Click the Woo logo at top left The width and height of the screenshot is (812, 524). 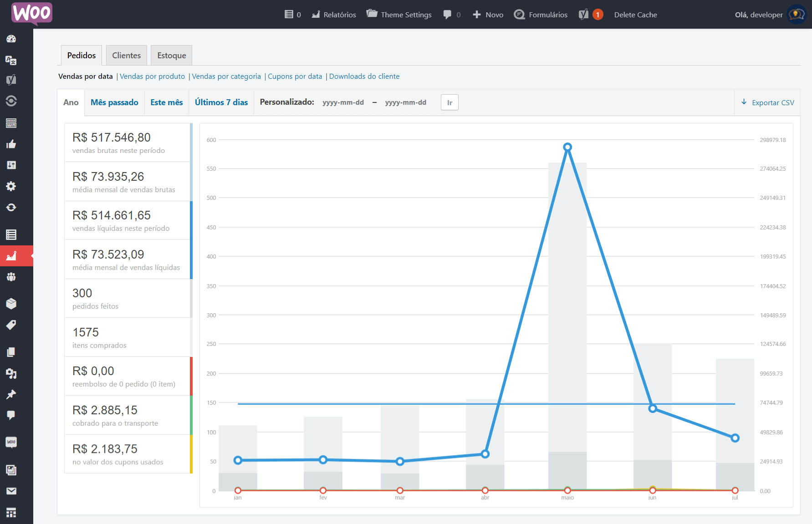[31, 13]
